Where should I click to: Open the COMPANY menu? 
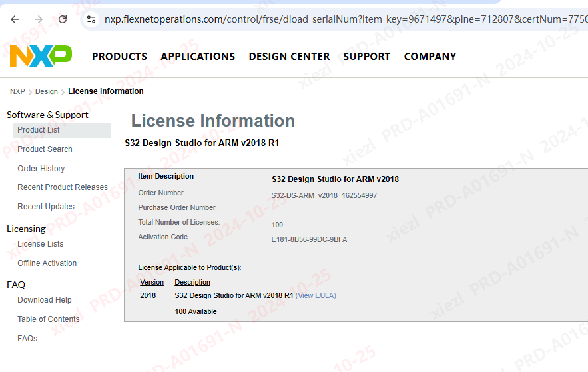click(x=430, y=56)
